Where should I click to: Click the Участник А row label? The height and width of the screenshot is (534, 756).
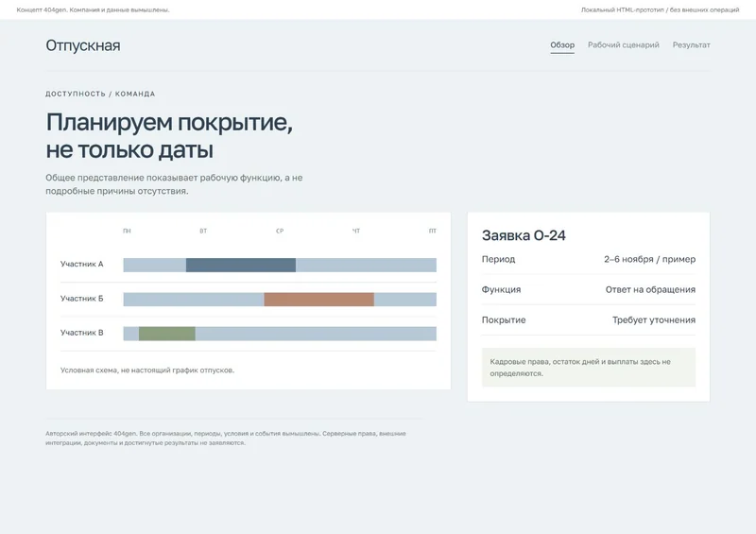[x=82, y=264]
